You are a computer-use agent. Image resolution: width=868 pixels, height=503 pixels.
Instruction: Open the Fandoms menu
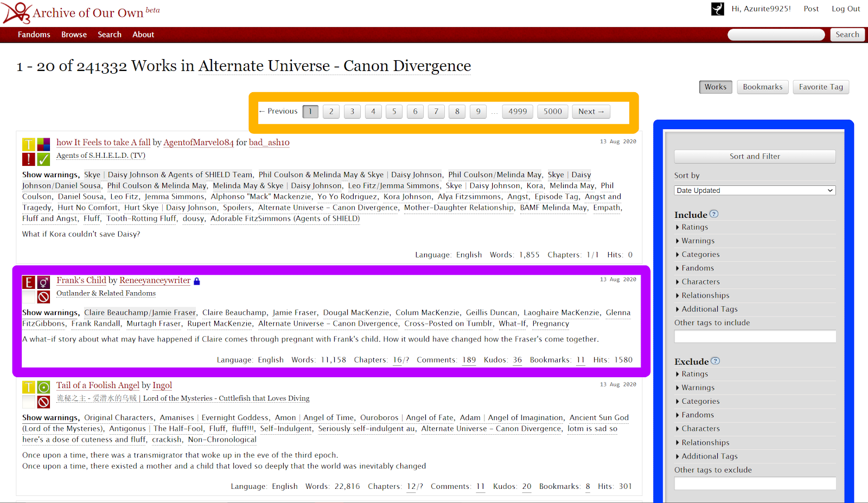click(x=34, y=35)
